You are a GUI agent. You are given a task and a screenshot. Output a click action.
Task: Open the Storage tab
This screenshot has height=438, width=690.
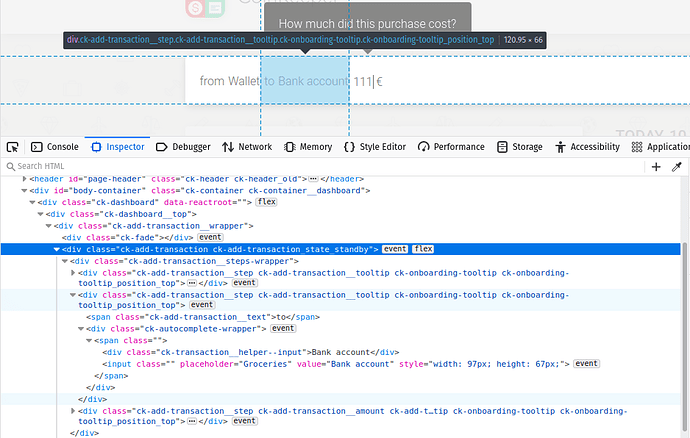(520, 147)
